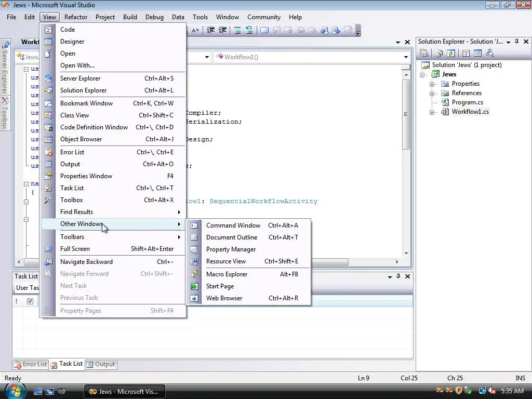The width and height of the screenshot is (532, 399).
Task: Click the Resource View icon
Action: point(194,261)
